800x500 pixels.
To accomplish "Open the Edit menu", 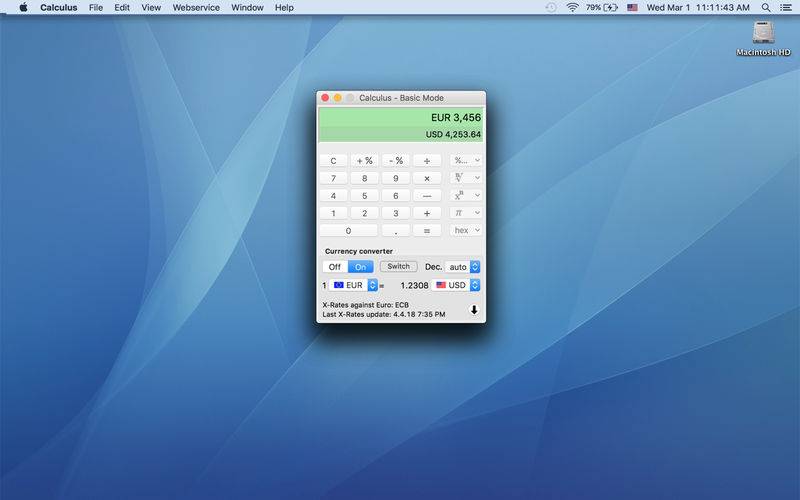I will click(122, 8).
